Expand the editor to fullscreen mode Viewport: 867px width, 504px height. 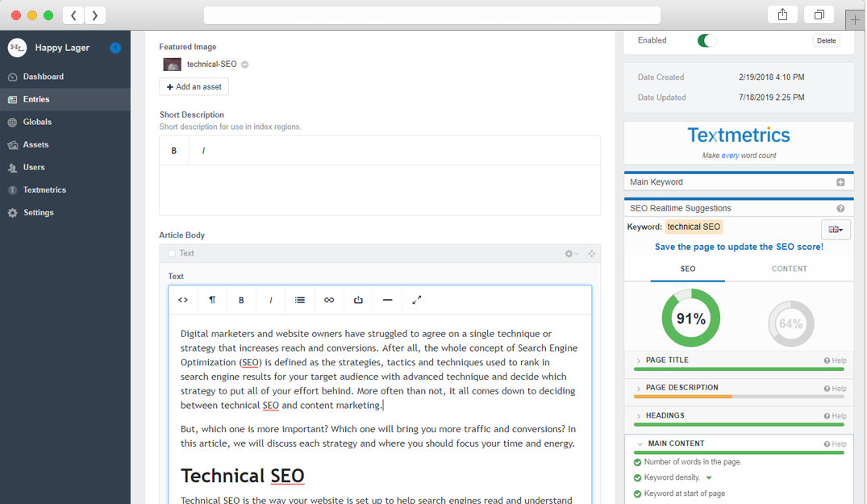click(x=417, y=300)
